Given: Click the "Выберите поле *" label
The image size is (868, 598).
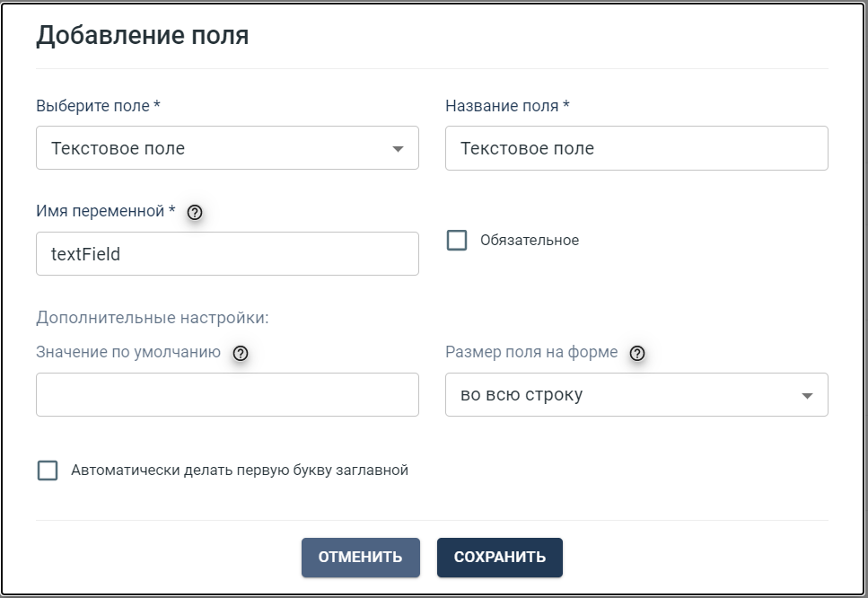Looking at the screenshot, I should coord(98,106).
